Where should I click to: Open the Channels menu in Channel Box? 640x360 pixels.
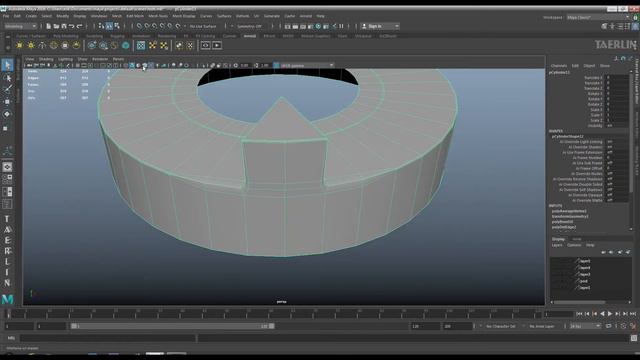coord(559,66)
